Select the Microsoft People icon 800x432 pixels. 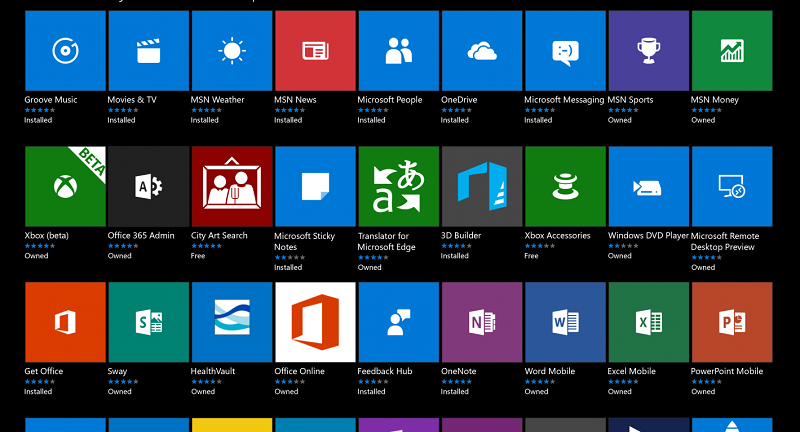(398, 51)
